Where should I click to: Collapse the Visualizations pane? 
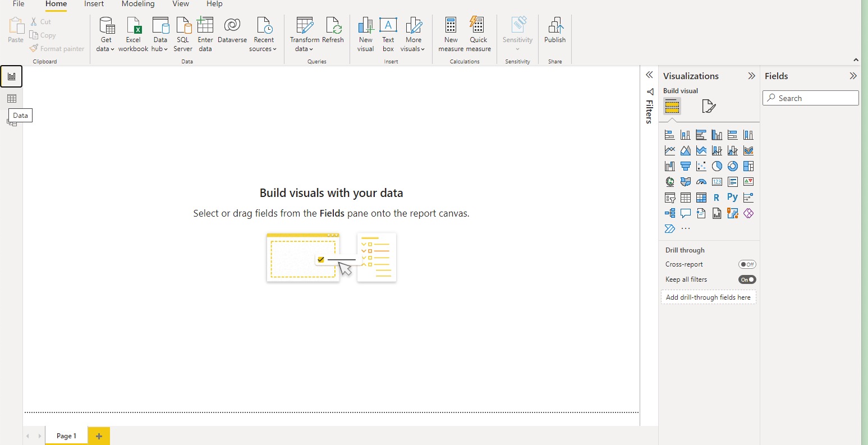click(752, 76)
